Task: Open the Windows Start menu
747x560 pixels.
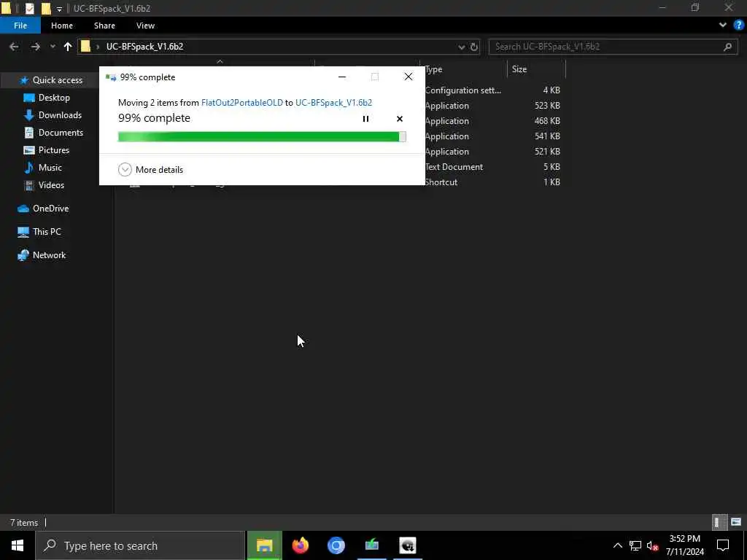Action: [18, 545]
